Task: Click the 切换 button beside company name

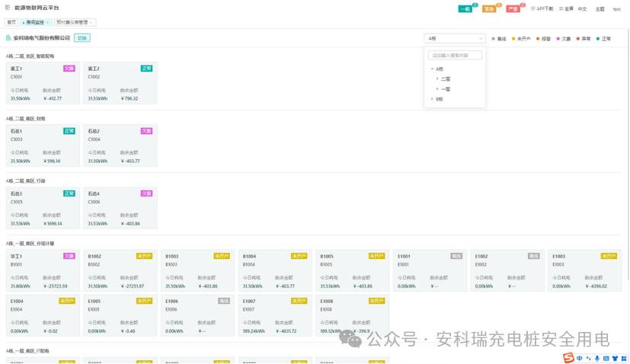Action: [x=82, y=37]
